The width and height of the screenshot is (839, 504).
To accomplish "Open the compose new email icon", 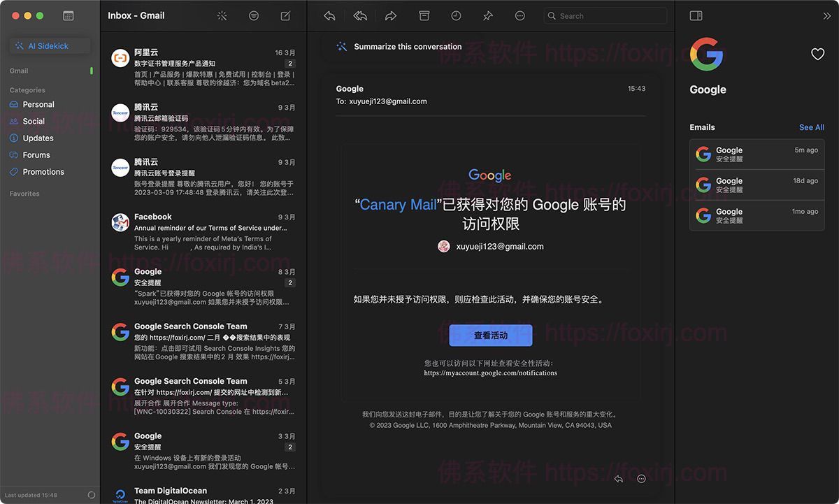I will coord(285,15).
